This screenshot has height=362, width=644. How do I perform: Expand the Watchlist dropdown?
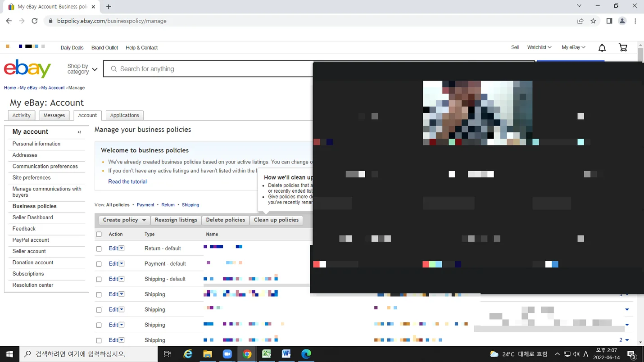pyautogui.click(x=539, y=47)
